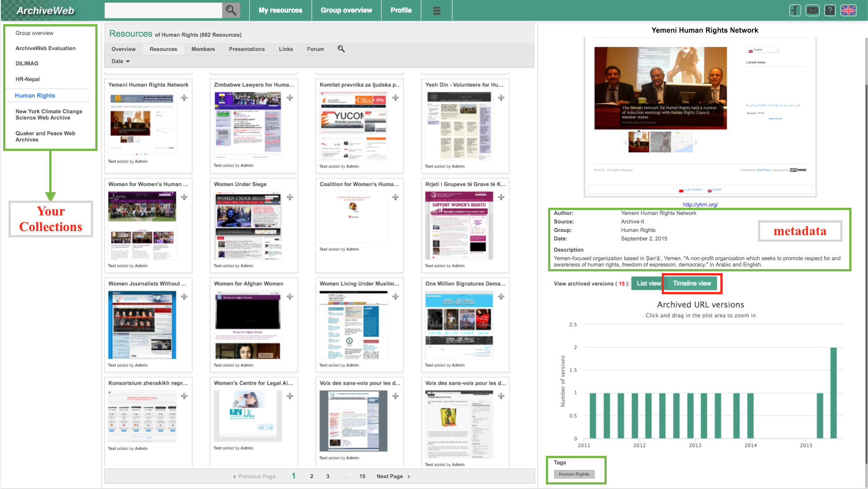This screenshot has width=868, height=489.
Task: Click the UK flag language icon
Action: [x=848, y=10]
